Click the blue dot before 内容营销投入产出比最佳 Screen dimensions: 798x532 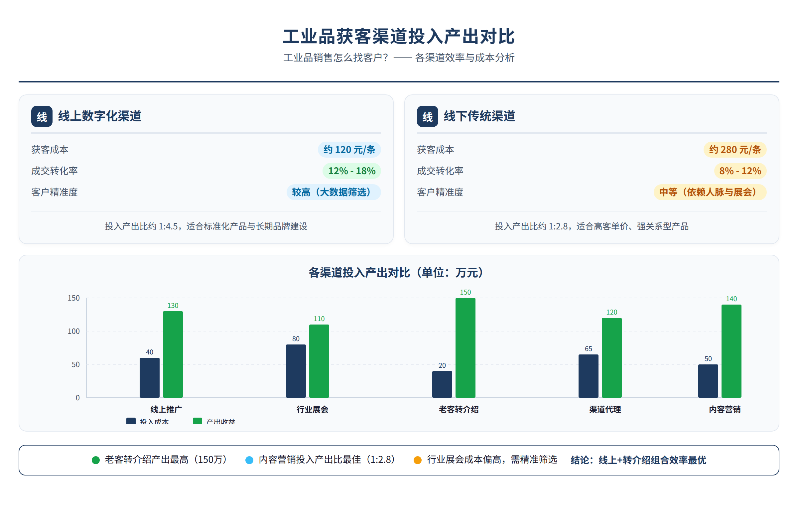(249, 460)
